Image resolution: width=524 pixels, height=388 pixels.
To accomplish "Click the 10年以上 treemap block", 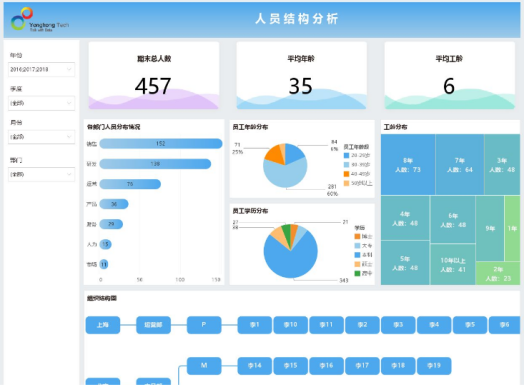I will click(452, 265).
